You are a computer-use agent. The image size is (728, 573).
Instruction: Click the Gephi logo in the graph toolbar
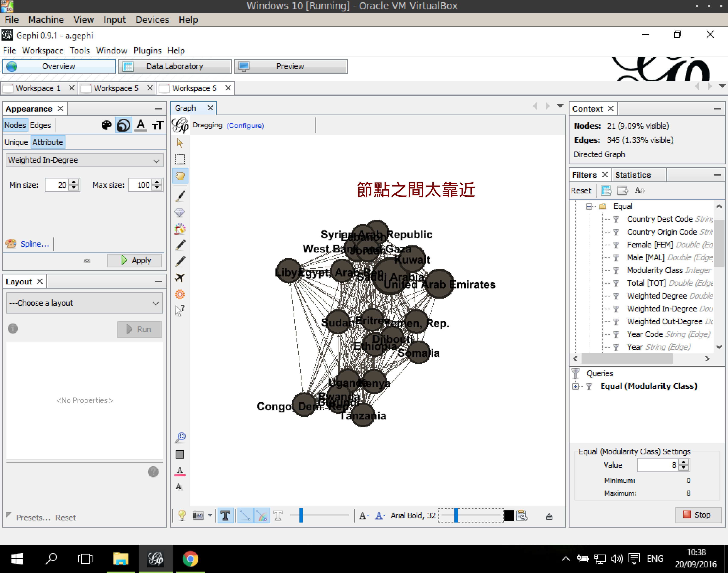click(180, 125)
